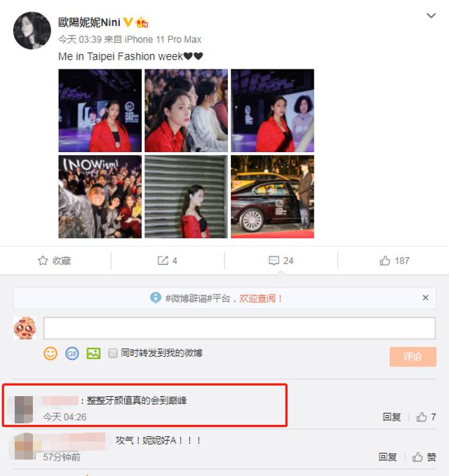Open the emoji smiley picker
Screen dimensions: 449x476
click(x=51, y=353)
